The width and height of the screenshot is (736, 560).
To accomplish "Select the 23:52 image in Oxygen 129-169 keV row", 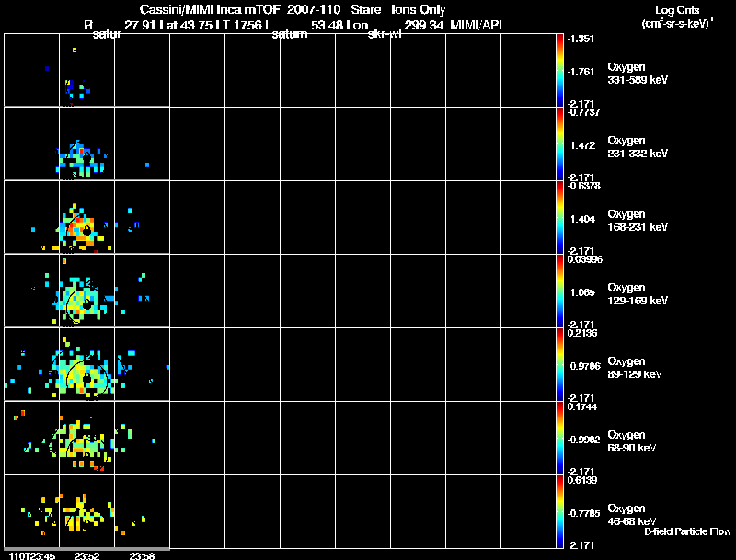I will (86, 291).
